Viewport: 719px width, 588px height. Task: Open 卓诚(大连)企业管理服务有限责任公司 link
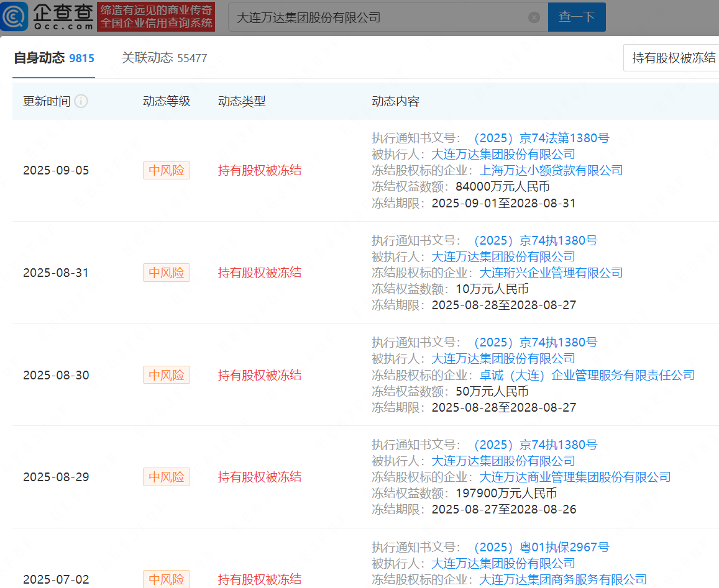[x=587, y=376]
